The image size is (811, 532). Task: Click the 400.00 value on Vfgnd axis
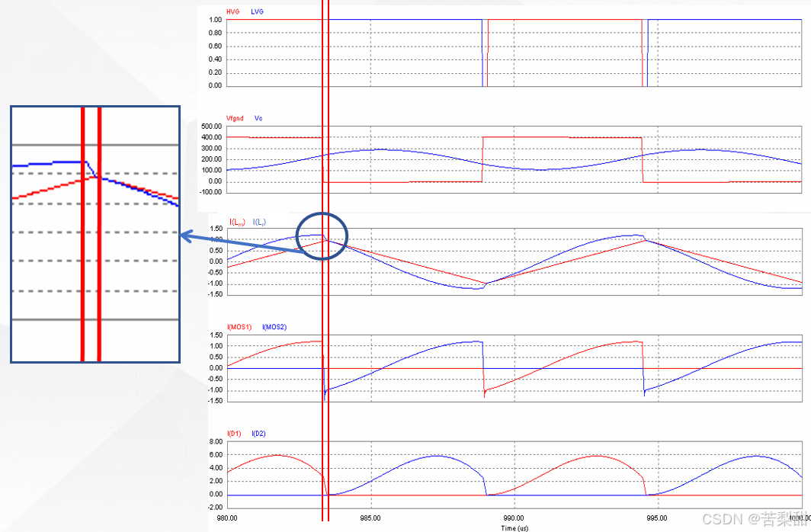tap(212, 137)
